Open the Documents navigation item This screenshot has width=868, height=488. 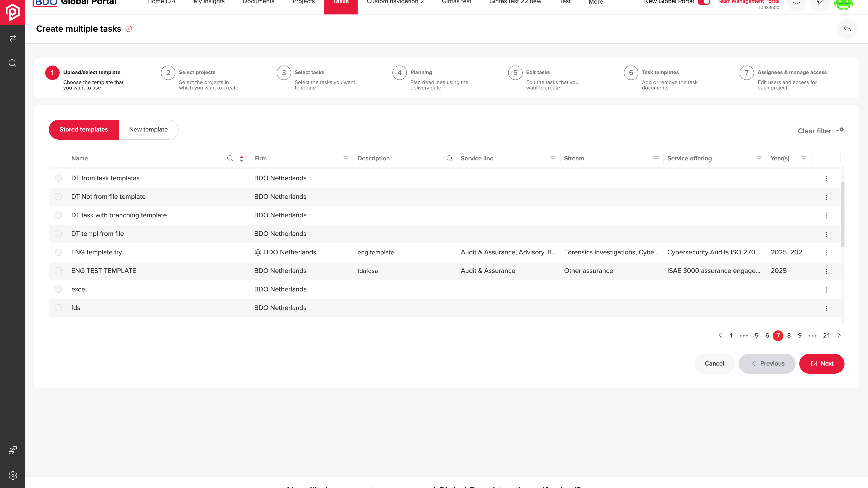click(258, 2)
